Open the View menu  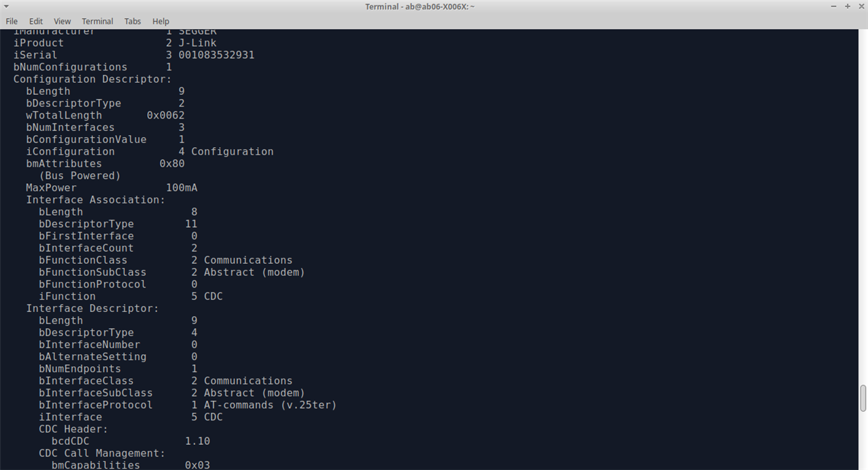pos(62,21)
